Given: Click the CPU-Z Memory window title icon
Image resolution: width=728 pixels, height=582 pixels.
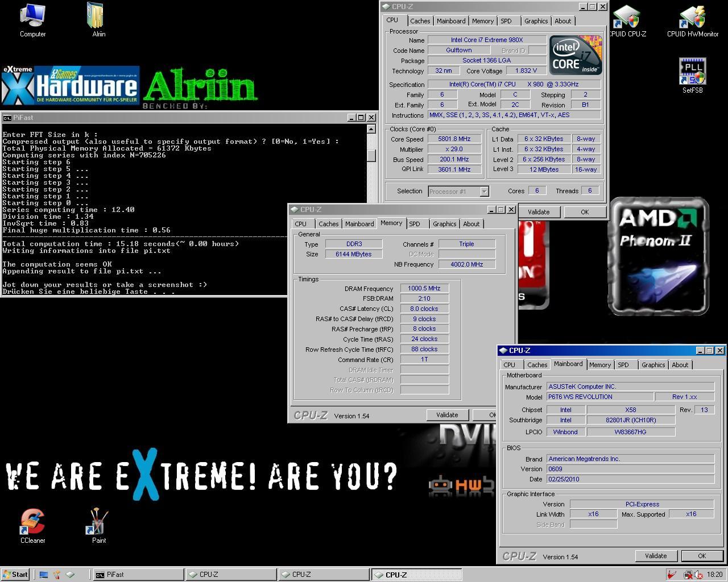Looking at the screenshot, I should (295, 210).
